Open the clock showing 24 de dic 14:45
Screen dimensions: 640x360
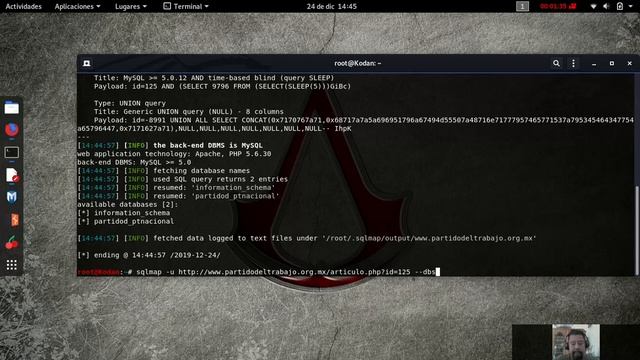(x=331, y=6)
